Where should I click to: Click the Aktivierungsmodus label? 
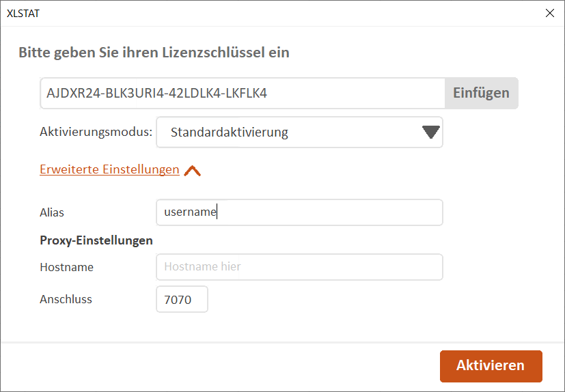(x=96, y=132)
